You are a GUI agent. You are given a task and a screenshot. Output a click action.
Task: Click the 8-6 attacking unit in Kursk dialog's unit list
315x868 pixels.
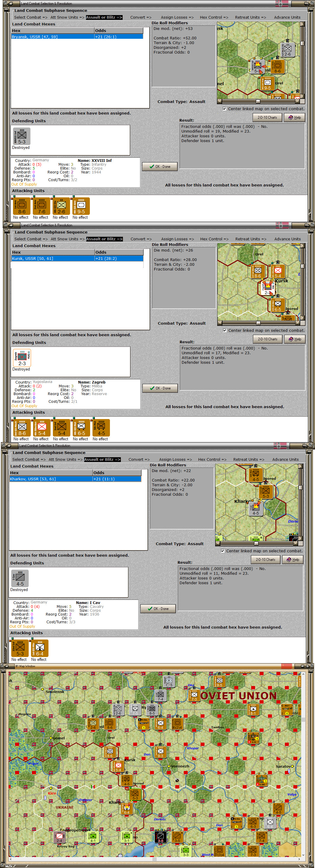[x=22, y=428]
